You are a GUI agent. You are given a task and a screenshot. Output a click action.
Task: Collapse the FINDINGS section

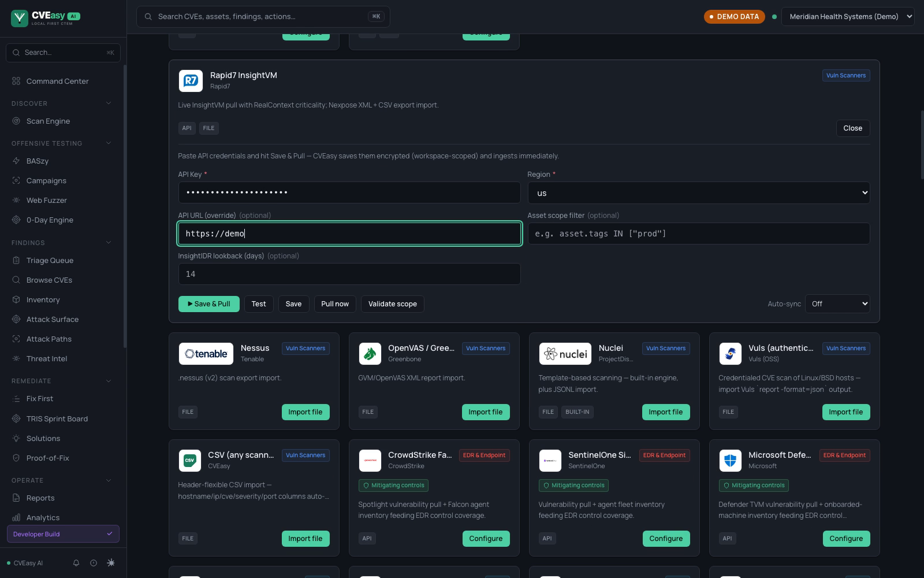109,243
